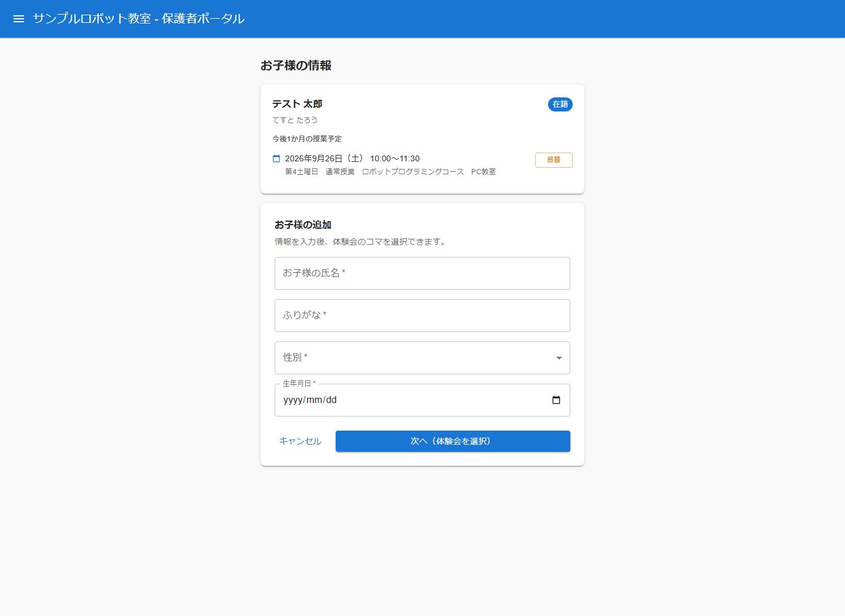
Task: Click the lesson date 2026年9月26日（土） 10:00～11:30
Action: pyautogui.click(x=353, y=158)
